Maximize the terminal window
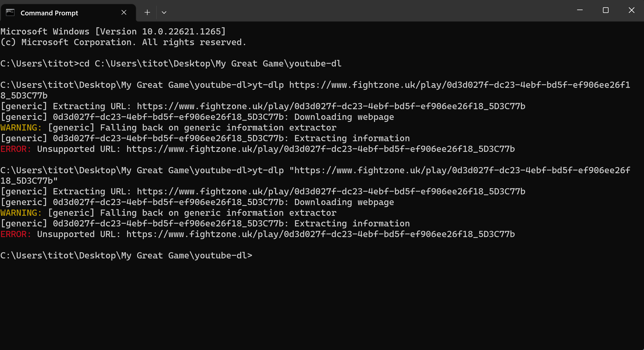The image size is (644, 350). click(x=606, y=10)
